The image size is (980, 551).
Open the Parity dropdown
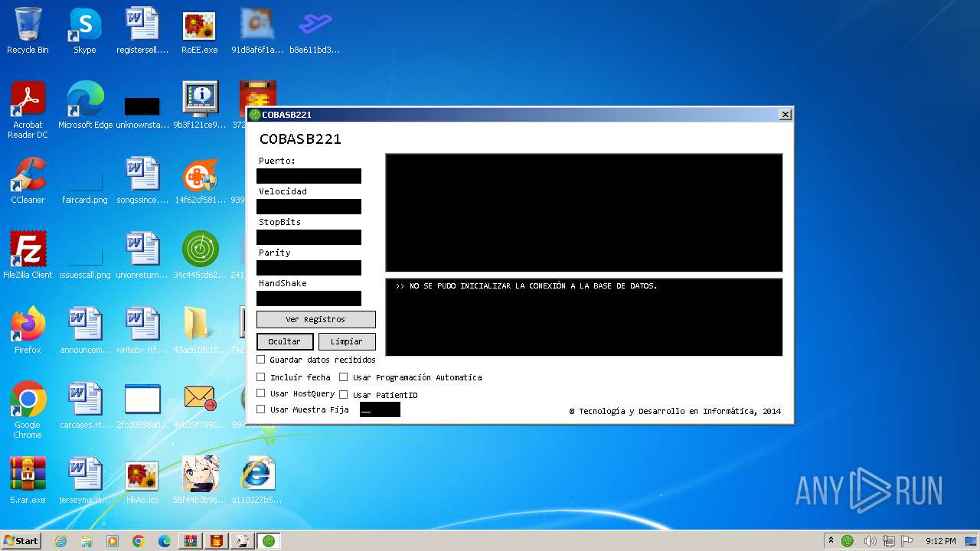tap(309, 268)
